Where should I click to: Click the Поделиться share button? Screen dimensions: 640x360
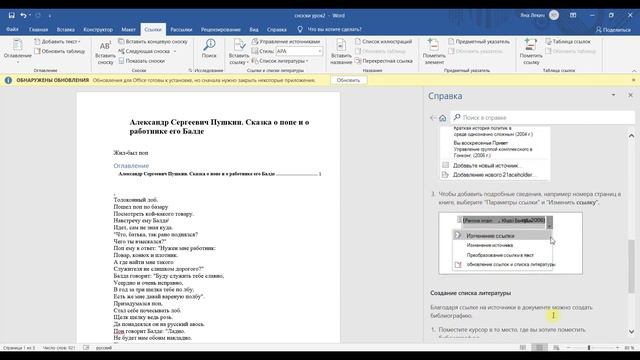613,29
